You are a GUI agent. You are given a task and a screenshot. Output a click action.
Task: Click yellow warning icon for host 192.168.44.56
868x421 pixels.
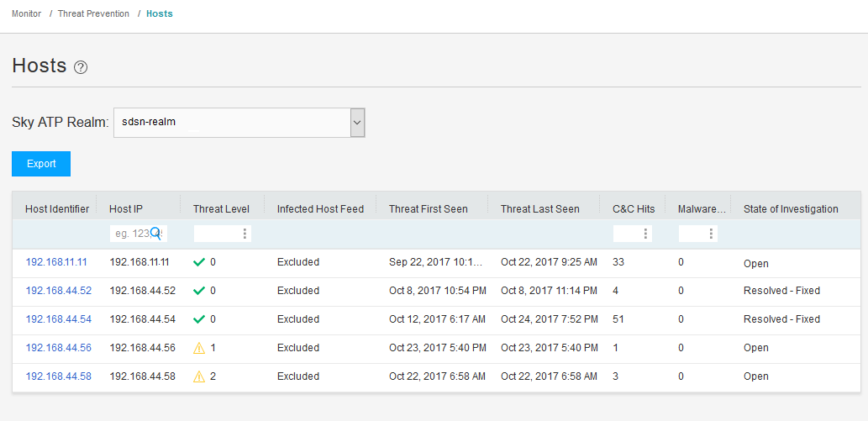199,348
